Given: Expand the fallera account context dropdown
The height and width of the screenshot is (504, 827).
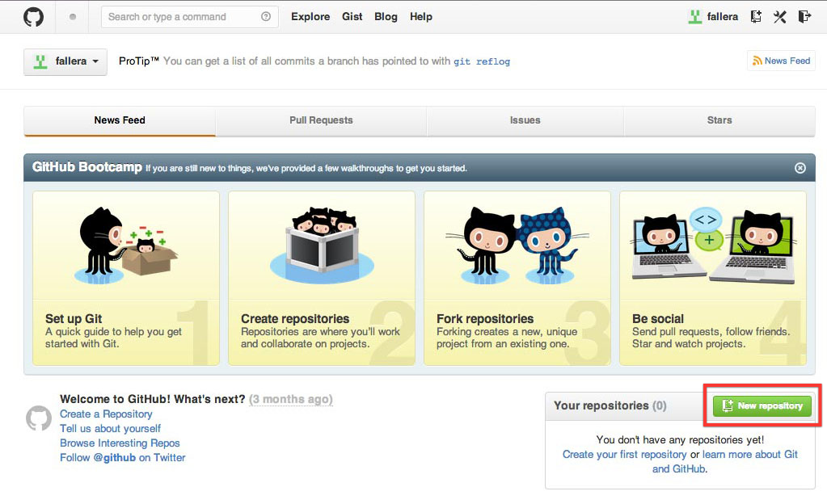Looking at the screenshot, I should tap(65, 61).
